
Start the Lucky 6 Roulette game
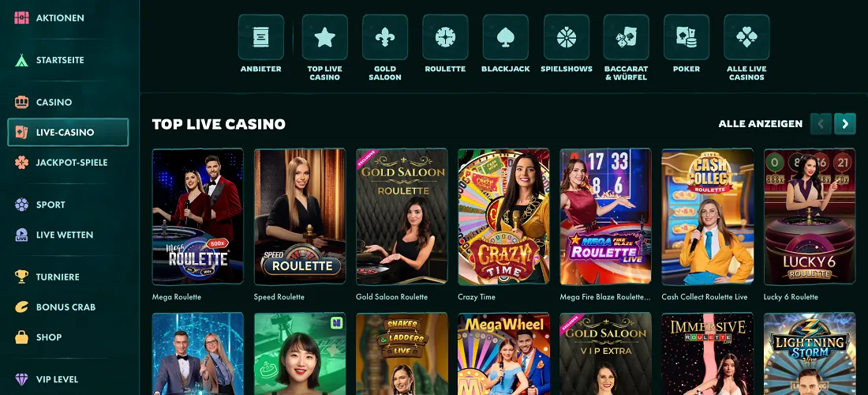click(810, 216)
